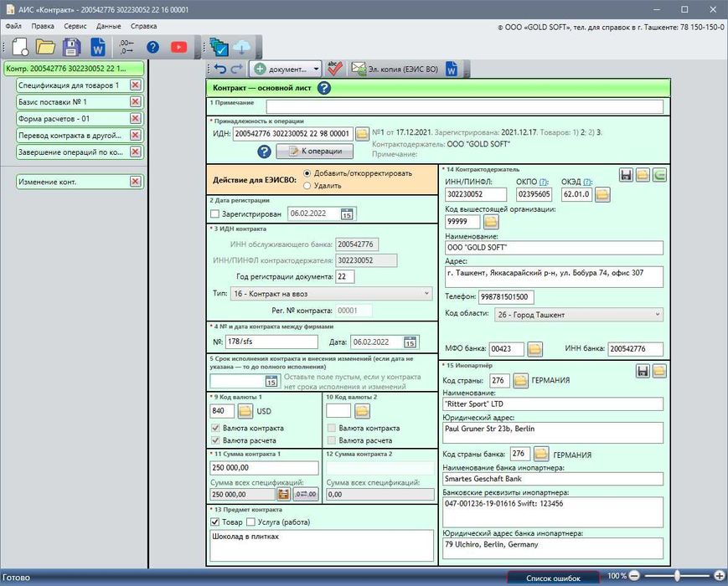The width and height of the screenshot is (728, 586).
Task: Click zoom in plus button
Action: coord(719,576)
